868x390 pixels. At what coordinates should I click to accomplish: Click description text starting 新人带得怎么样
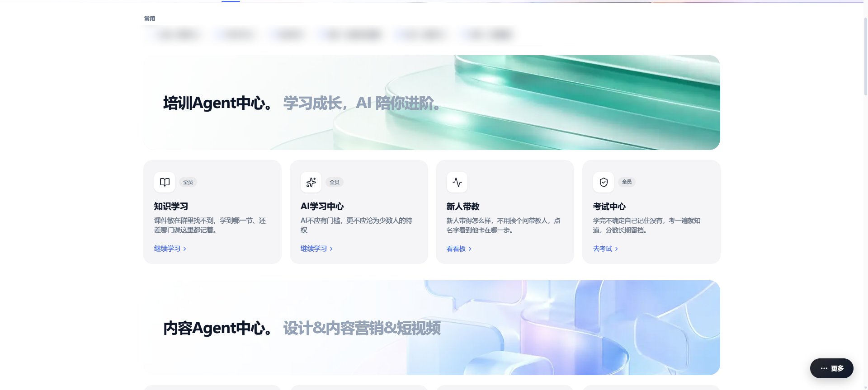503,225
